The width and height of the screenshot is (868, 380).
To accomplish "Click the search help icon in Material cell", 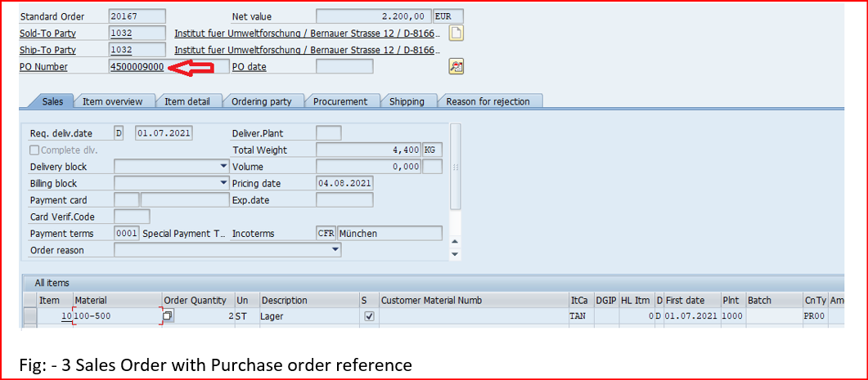I will pos(168,316).
